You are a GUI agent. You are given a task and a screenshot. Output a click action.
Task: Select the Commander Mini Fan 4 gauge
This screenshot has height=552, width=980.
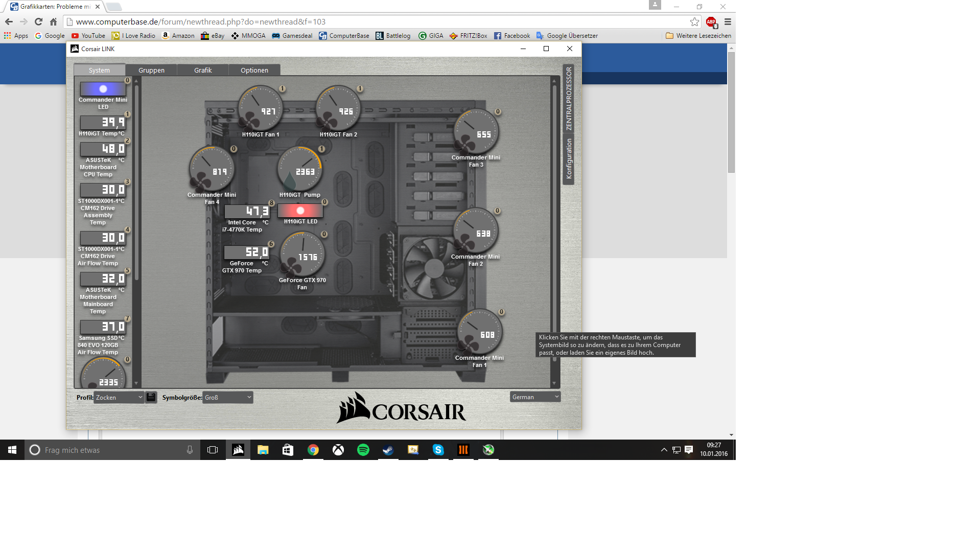coord(212,169)
